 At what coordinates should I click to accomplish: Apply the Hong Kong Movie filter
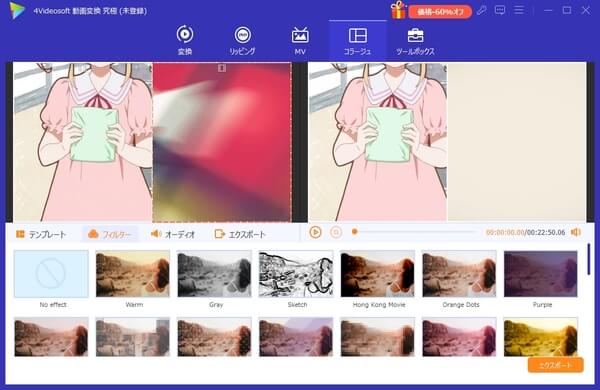pos(378,274)
